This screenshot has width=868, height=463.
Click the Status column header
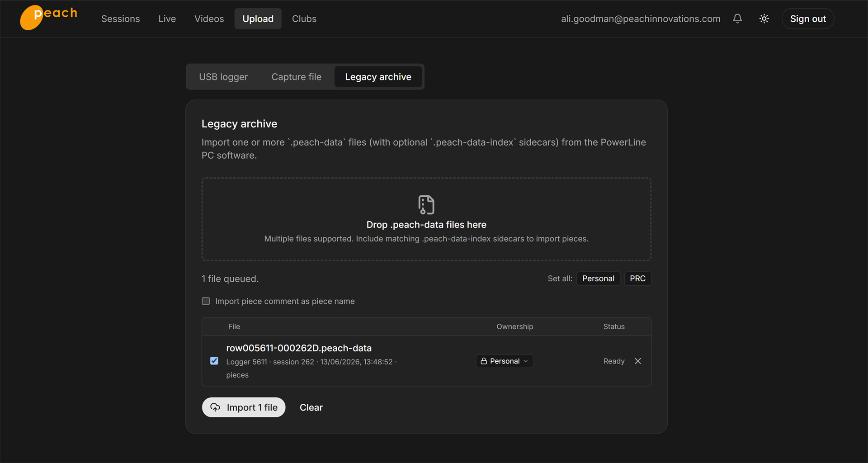click(x=614, y=326)
